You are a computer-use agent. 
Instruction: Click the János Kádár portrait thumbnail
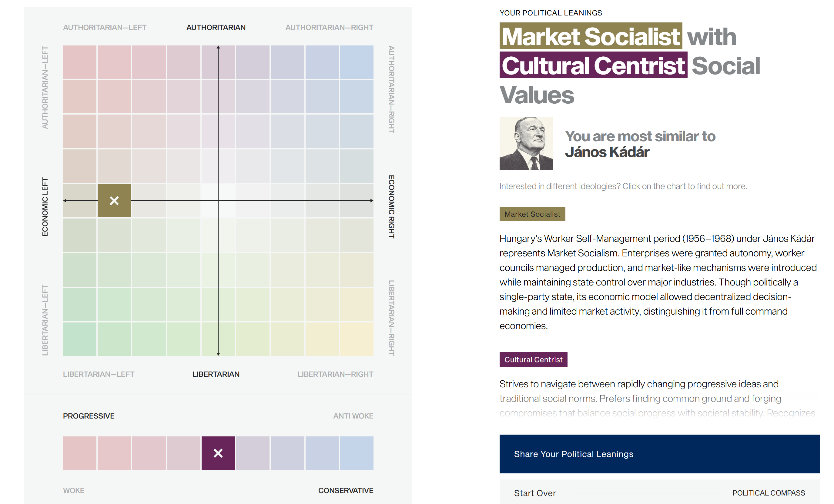(526, 143)
